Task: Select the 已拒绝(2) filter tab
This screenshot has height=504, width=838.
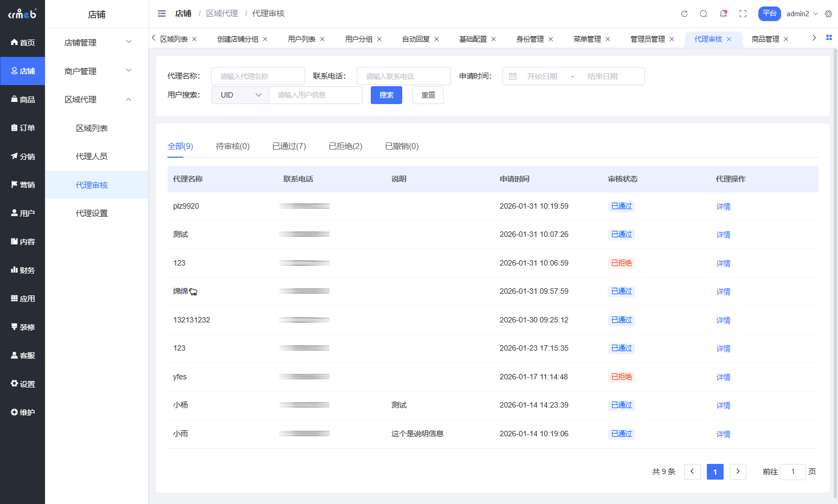Action: pos(345,146)
